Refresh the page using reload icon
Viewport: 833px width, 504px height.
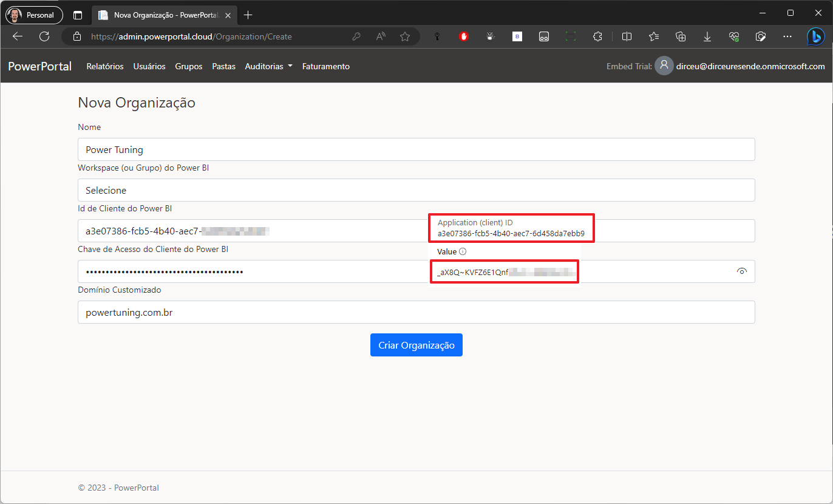[x=44, y=36]
